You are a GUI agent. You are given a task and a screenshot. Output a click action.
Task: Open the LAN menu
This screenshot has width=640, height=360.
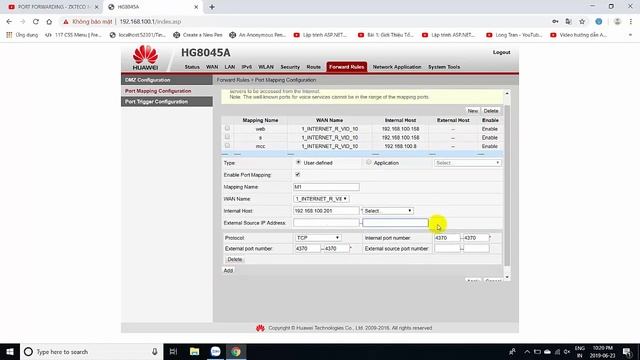[x=230, y=67]
